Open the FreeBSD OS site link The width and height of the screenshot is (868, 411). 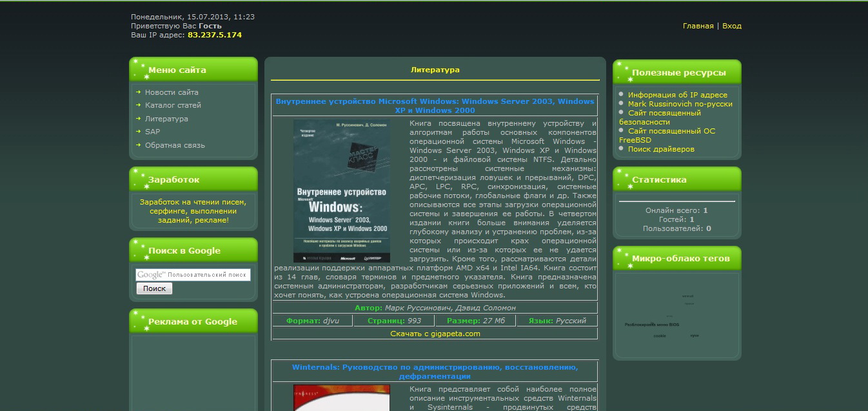[667, 135]
